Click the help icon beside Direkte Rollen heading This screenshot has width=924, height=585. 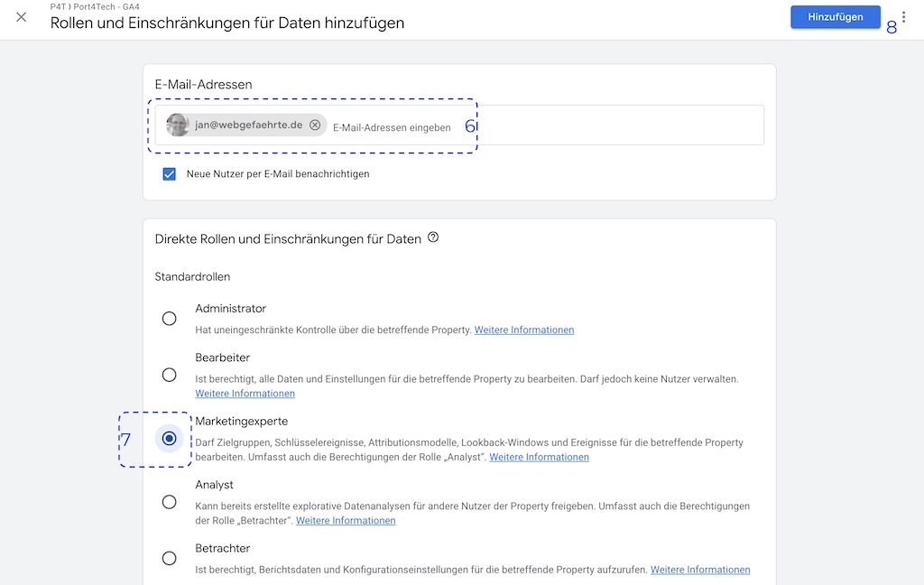click(433, 237)
